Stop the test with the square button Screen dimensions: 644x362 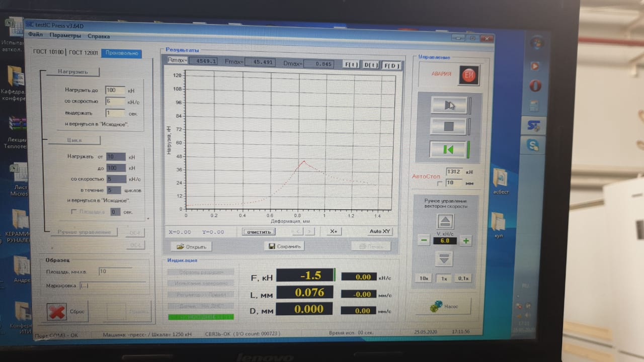(449, 127)
